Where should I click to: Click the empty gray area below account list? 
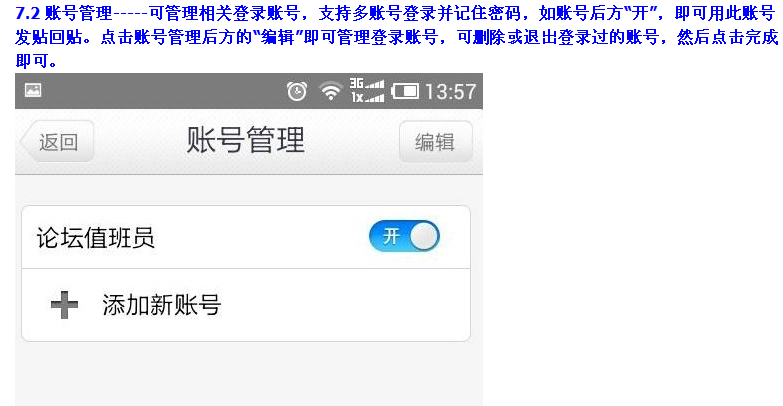pyautogui.click(x=249, y=375)
